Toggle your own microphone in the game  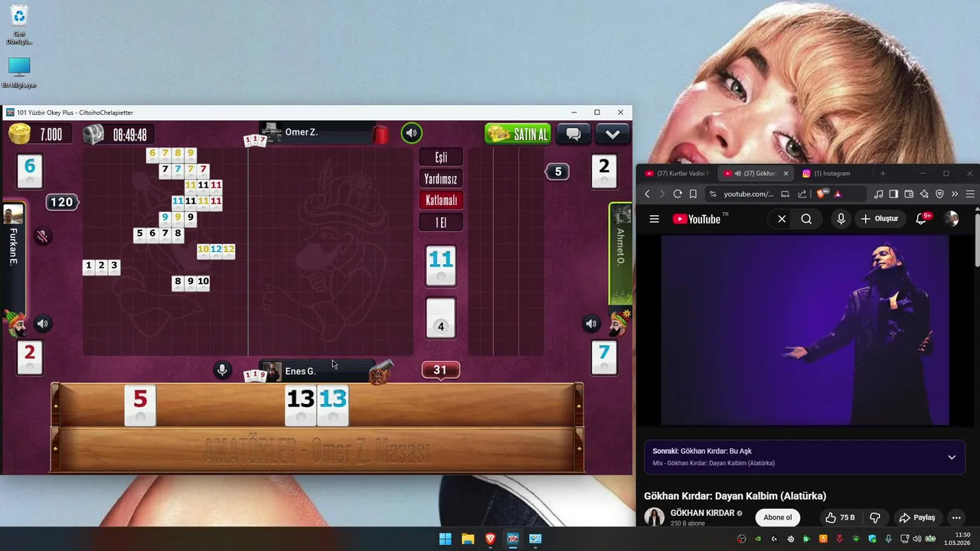point(222,370)
